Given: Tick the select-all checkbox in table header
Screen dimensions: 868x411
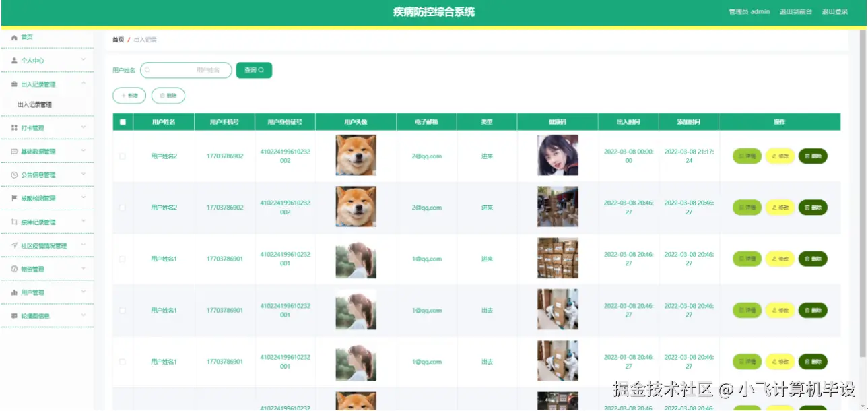Looking at the screenshot, I should point(123,122).
